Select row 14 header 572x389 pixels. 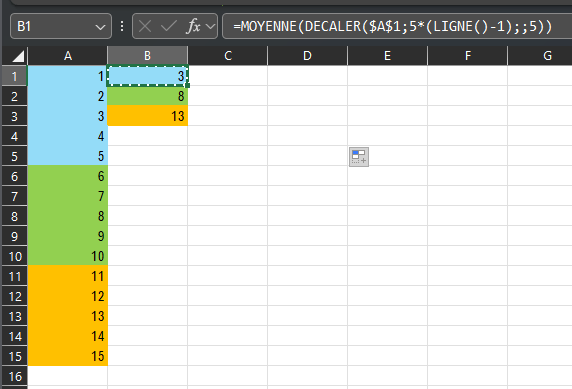tap(14, 336)
